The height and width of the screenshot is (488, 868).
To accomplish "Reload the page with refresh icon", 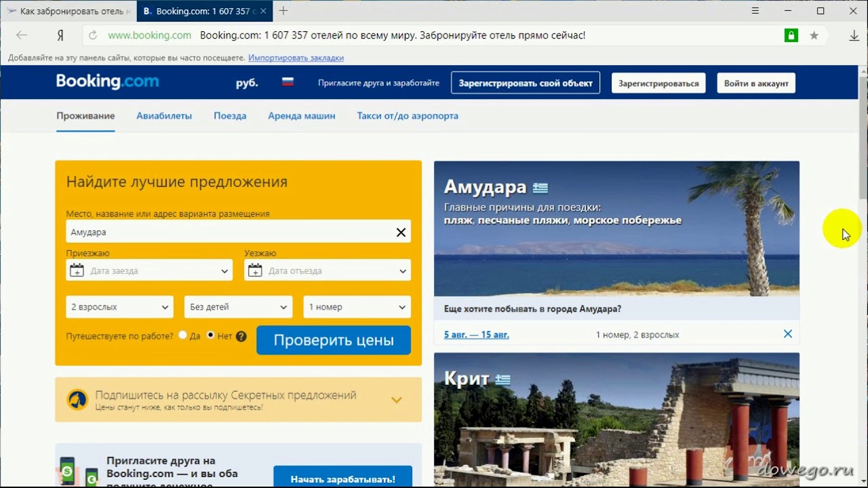I will [x=93, y=35].
